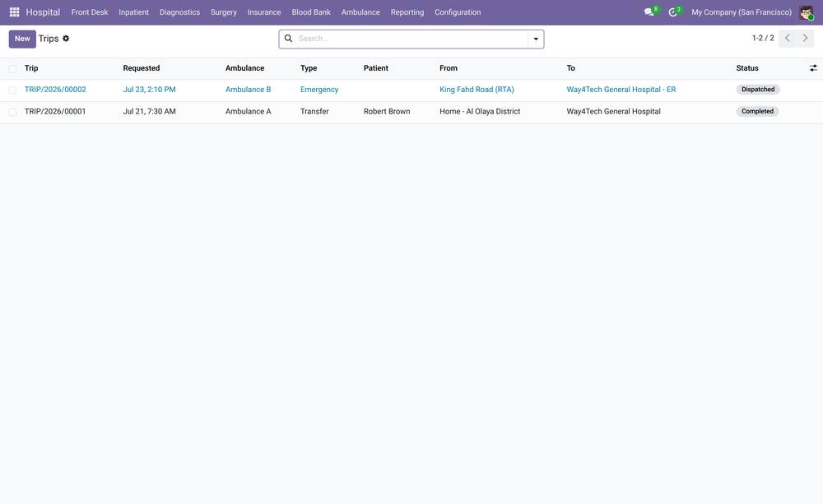The height and width of the screenshot is (504, 823).
Task: Go to next page of records
Action: pyautogui.click(x=805, y=39)
